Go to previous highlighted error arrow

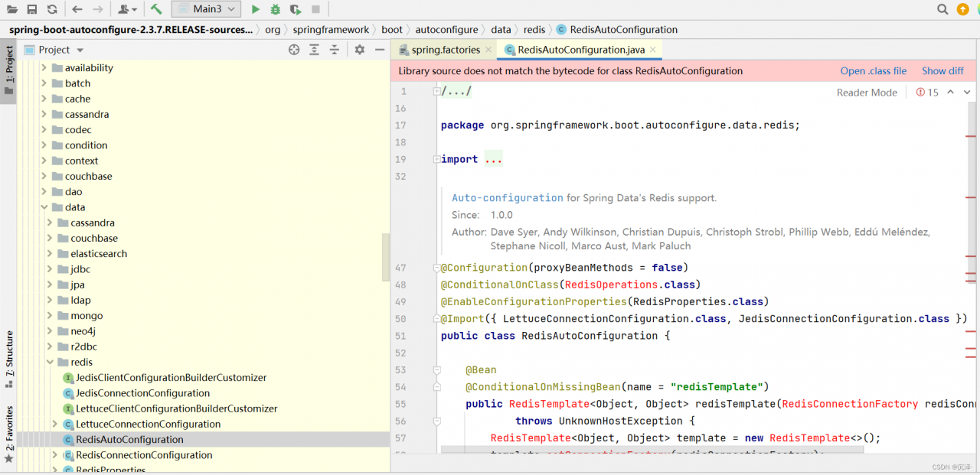(x=950, y=92)
